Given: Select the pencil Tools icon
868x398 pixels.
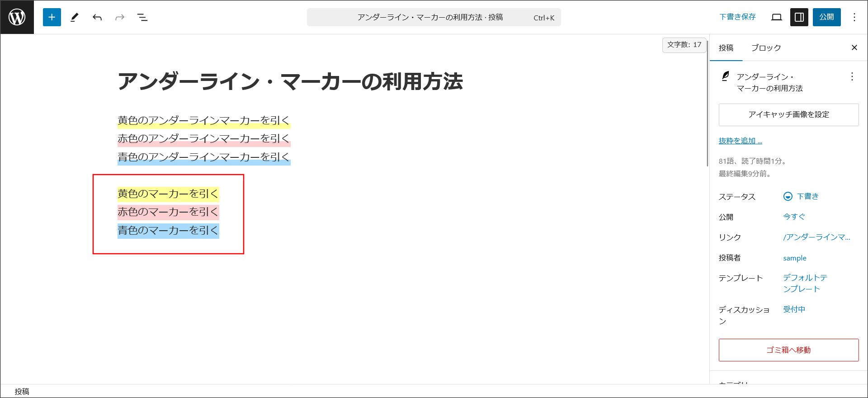Looking at the screenshot, I should tap(75, 17).
